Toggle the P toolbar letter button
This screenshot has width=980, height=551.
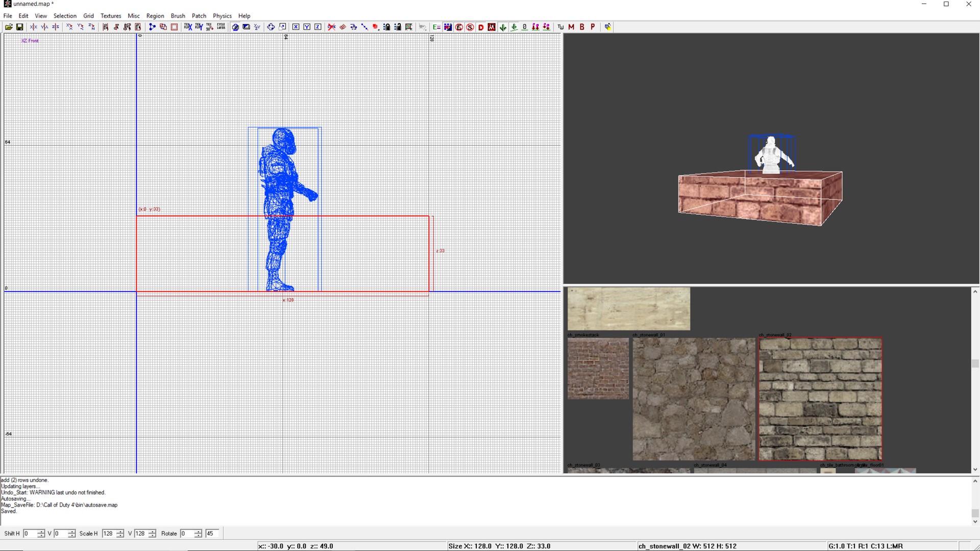(593, 27)
